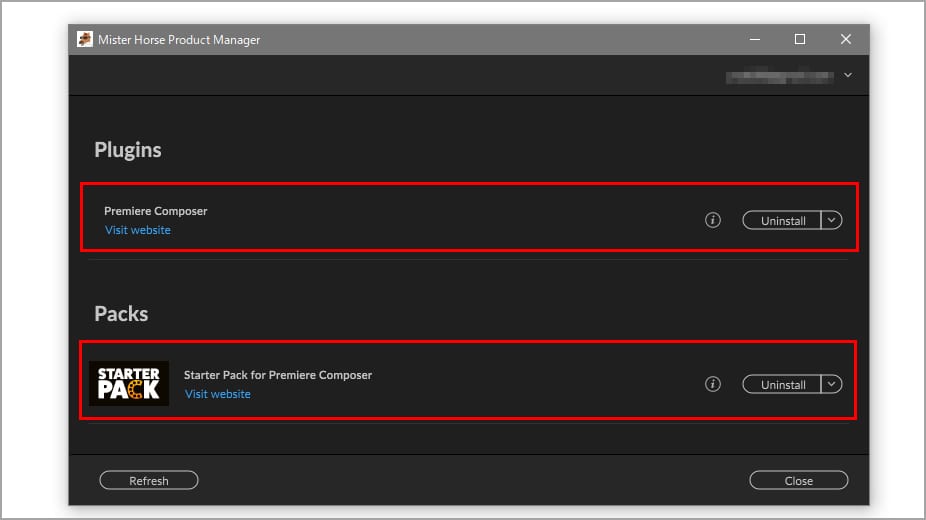Select Starter Pack for Premiere Composer title

pos(278,375)
